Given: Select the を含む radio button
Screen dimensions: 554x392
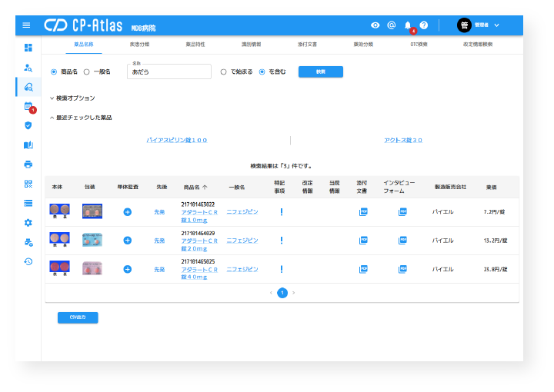Looking at the screenshot, I should click(x=262, y=72).
